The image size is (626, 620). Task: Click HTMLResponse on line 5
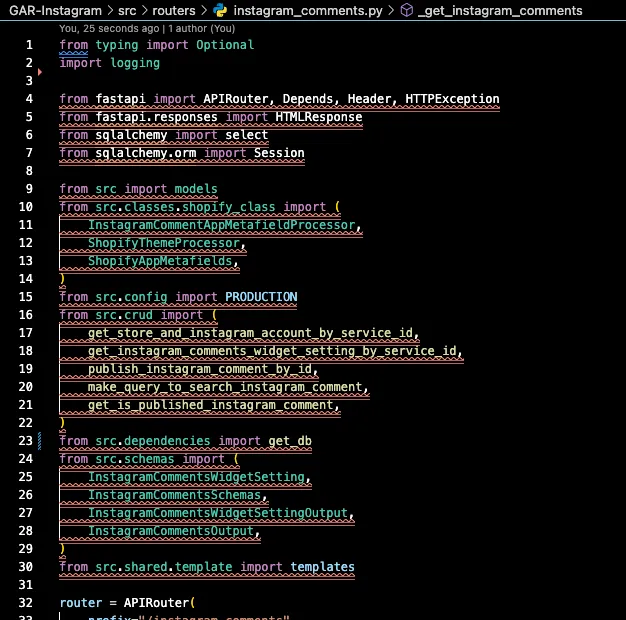[x=319, y=117]
